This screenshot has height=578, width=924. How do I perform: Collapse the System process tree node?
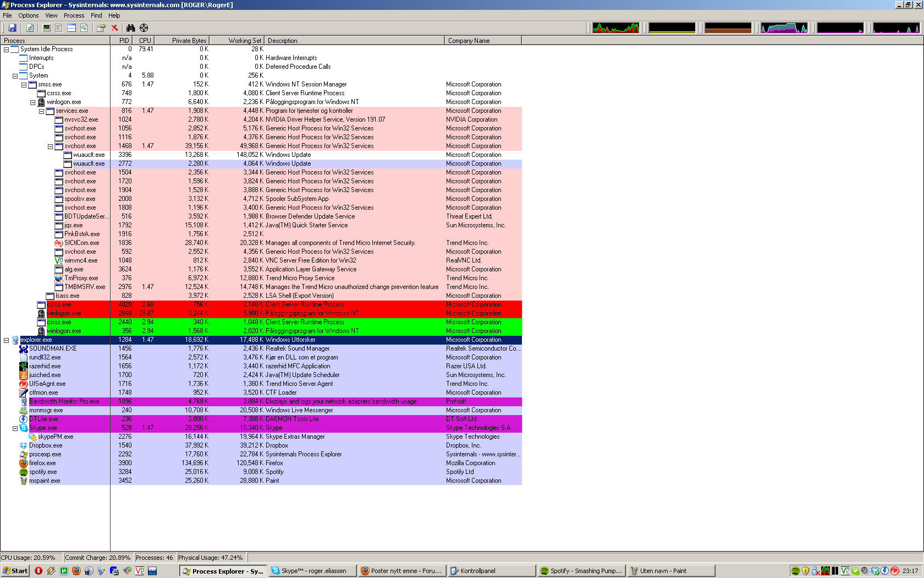(x=15, y=76)
